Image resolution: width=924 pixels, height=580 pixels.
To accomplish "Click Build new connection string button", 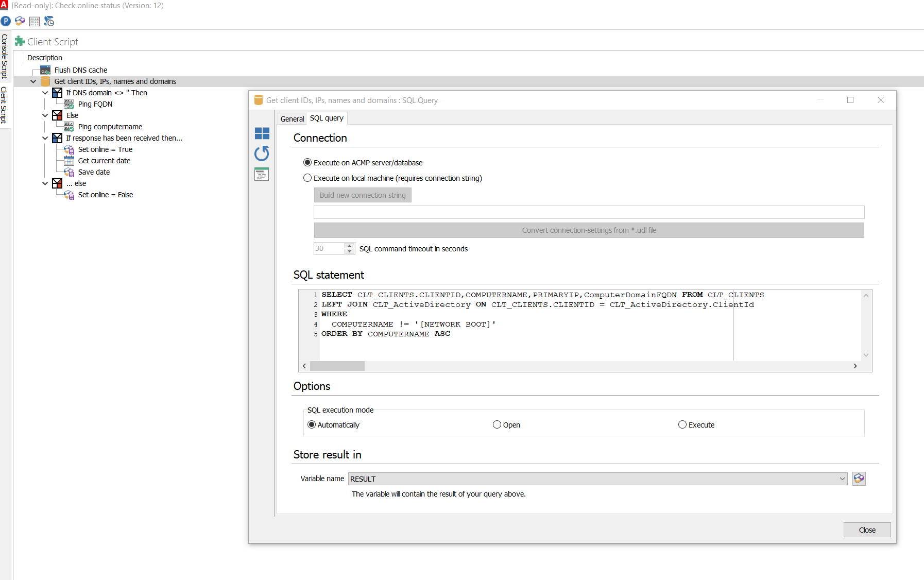I will pyautogui.click(x=363, y=195).
